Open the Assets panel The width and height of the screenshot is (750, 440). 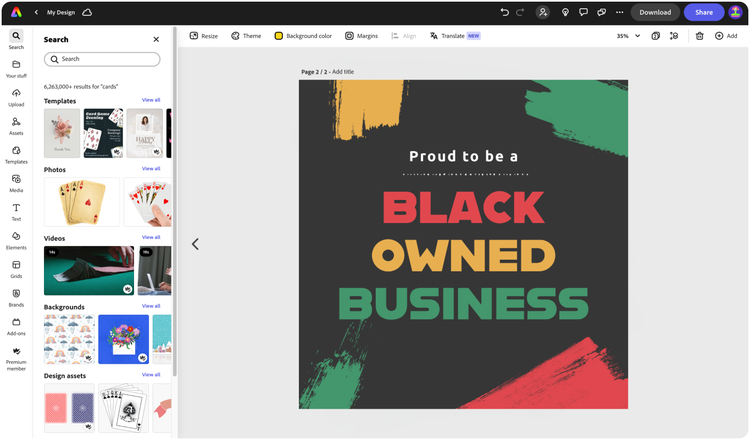coord(16,126)
